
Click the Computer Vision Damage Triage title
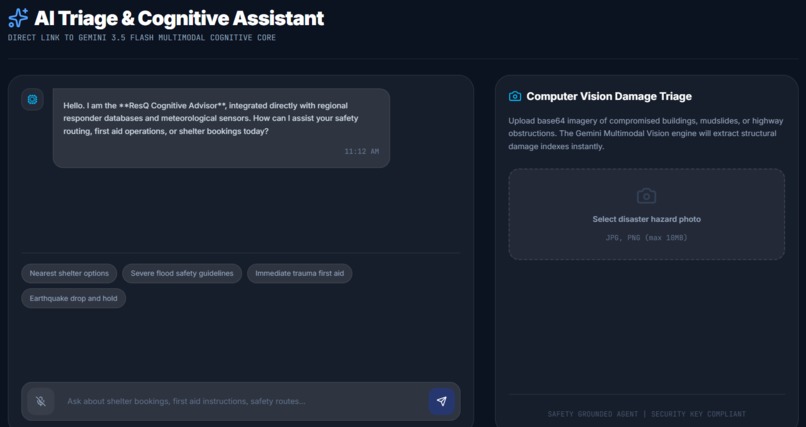609,97
